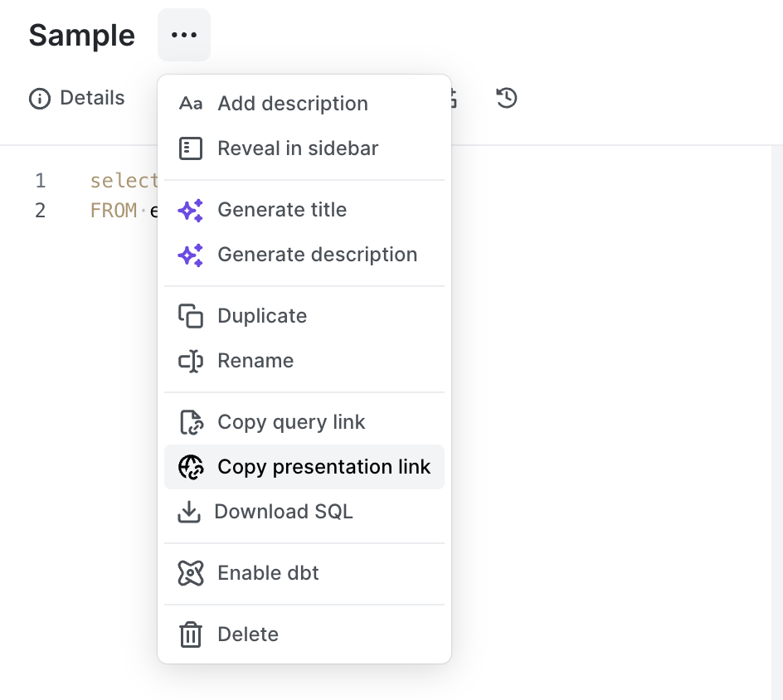Select Generate description option
Screen dimensions: 783x700
(317, 255)
